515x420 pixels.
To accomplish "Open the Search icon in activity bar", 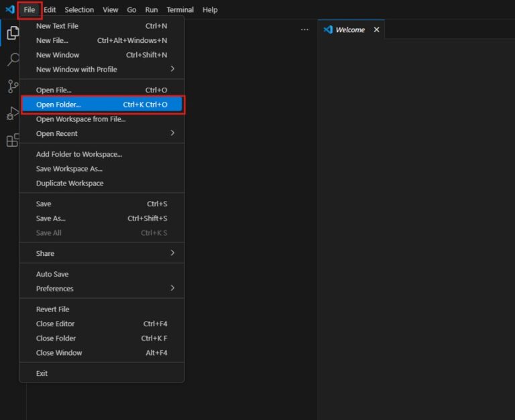I will (x=12, y=60).
